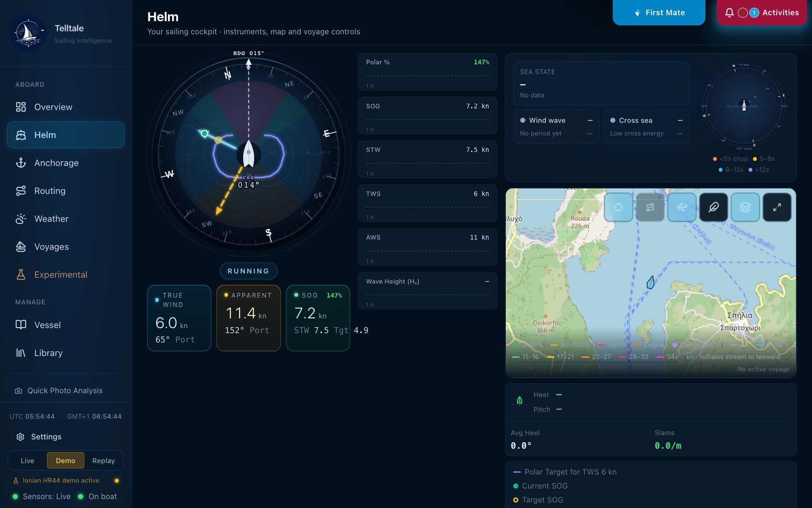Open the First Mate assistant

pyautogui.click(x=659, y=13)
